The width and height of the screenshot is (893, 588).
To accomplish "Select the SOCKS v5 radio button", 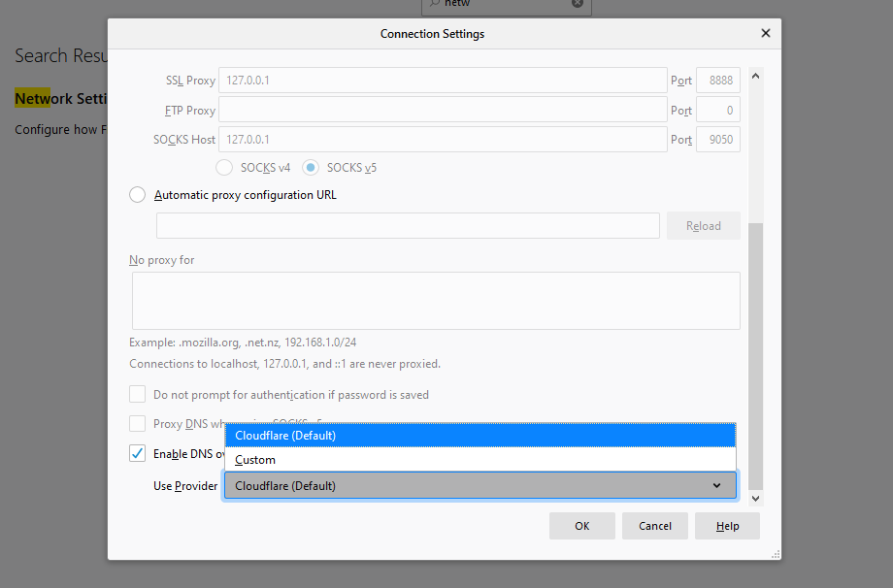I will [x=311, y=167].
